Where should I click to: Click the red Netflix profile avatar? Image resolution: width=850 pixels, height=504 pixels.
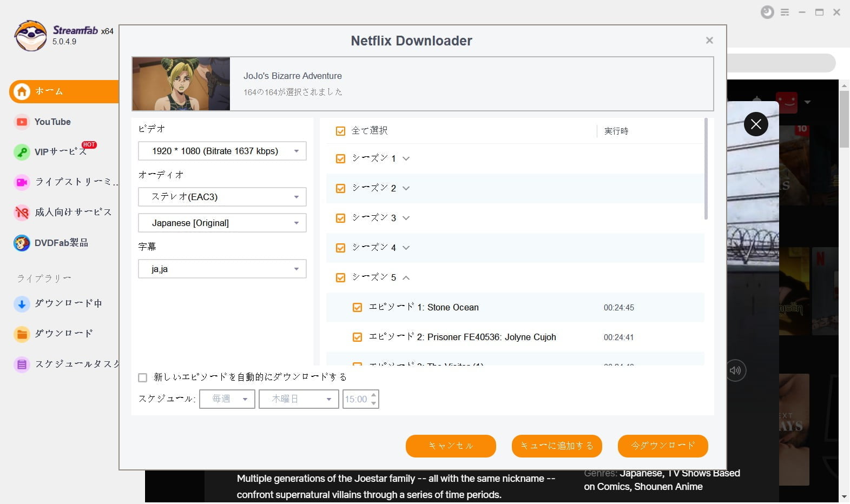[786, 102]
